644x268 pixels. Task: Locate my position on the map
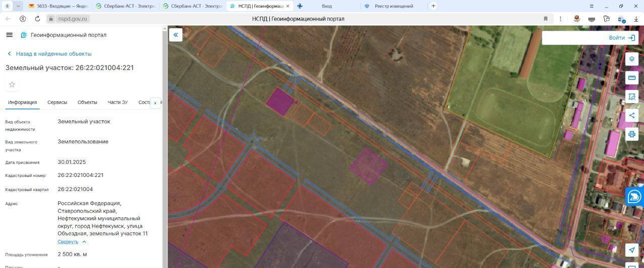[632, 250]
